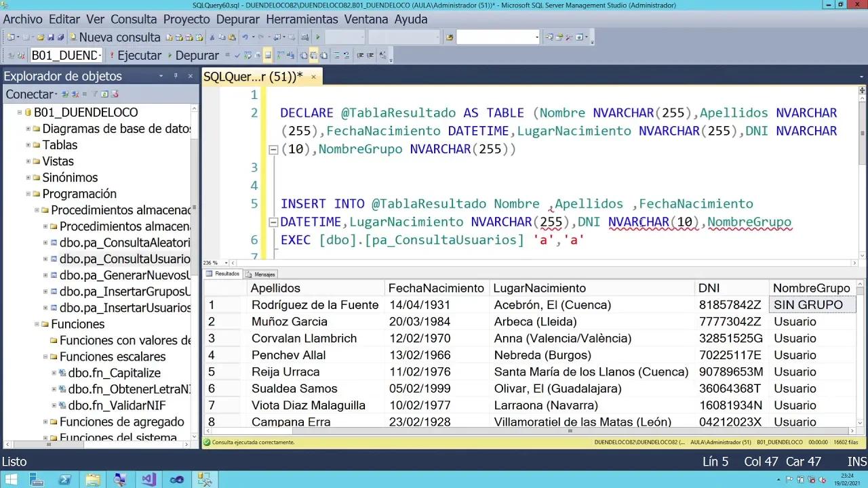Click the Depurar button

coord(193,56)
